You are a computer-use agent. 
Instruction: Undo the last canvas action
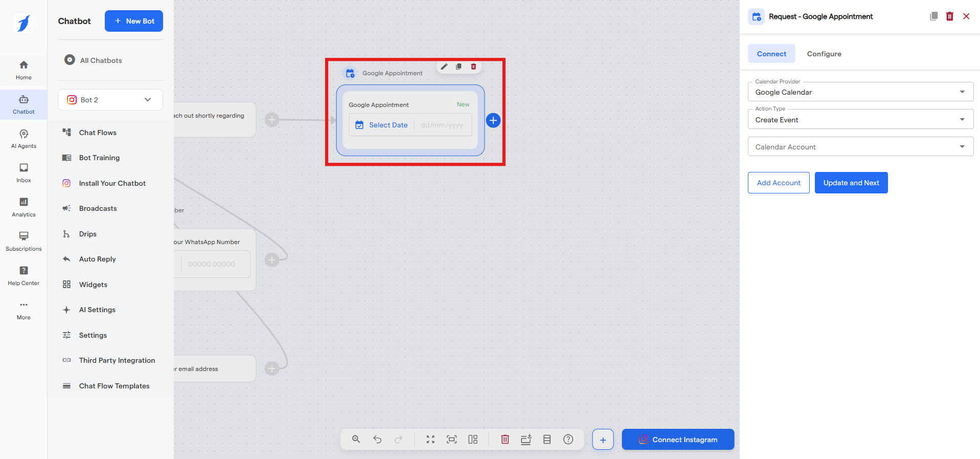pos(377,439)
